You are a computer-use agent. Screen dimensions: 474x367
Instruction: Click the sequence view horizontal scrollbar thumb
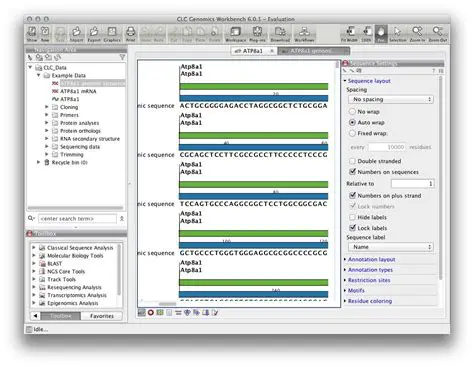(x=167, y=304)
